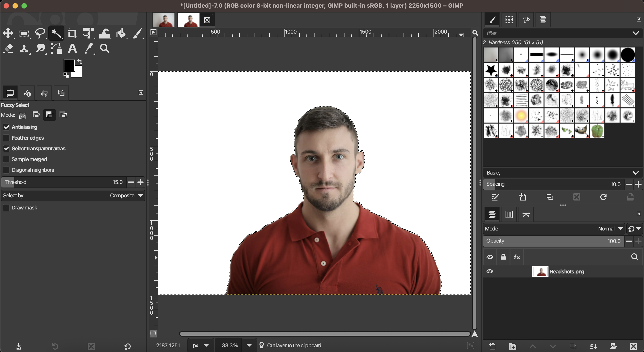The image size is (644, 352).
Task: Select the Text tool
Action: (x=72, y=49)
